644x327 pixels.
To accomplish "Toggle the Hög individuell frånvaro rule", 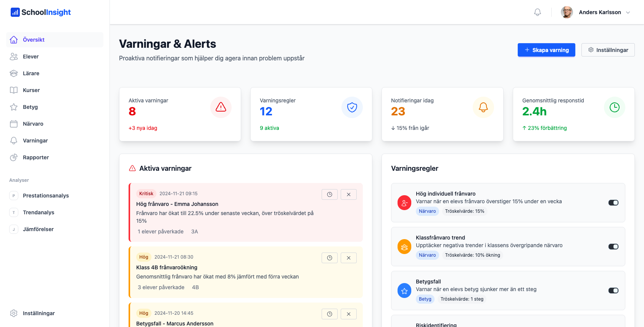I will pyautogui.click(x=613, y=203).
